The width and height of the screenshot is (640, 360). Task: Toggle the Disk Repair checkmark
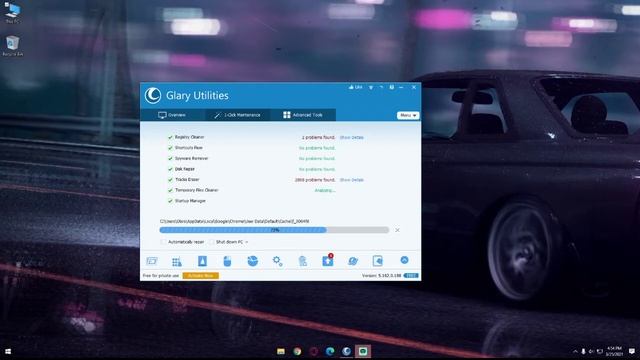pyautogui.click(x=170, y=169)
